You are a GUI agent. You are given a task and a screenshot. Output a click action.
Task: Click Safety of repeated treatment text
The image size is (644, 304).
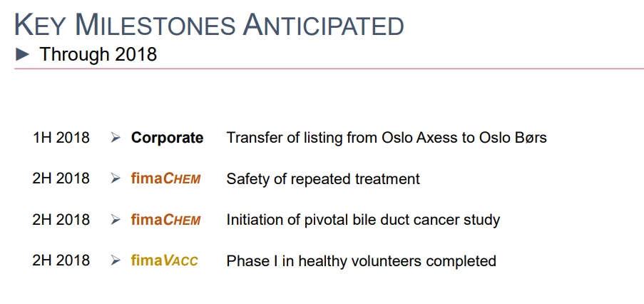[323, 179]
